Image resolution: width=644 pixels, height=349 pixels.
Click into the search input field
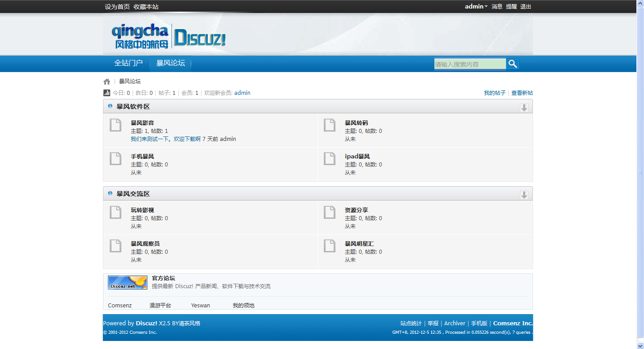(470, 64)
